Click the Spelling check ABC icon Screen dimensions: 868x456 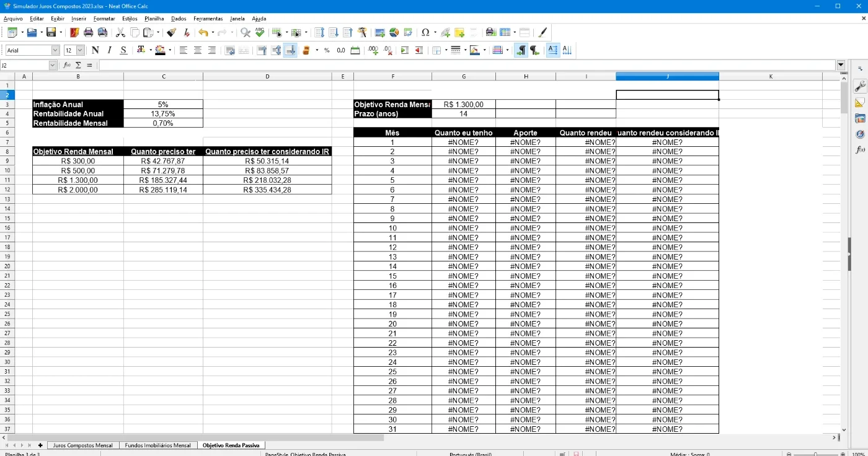coord(259,32)
